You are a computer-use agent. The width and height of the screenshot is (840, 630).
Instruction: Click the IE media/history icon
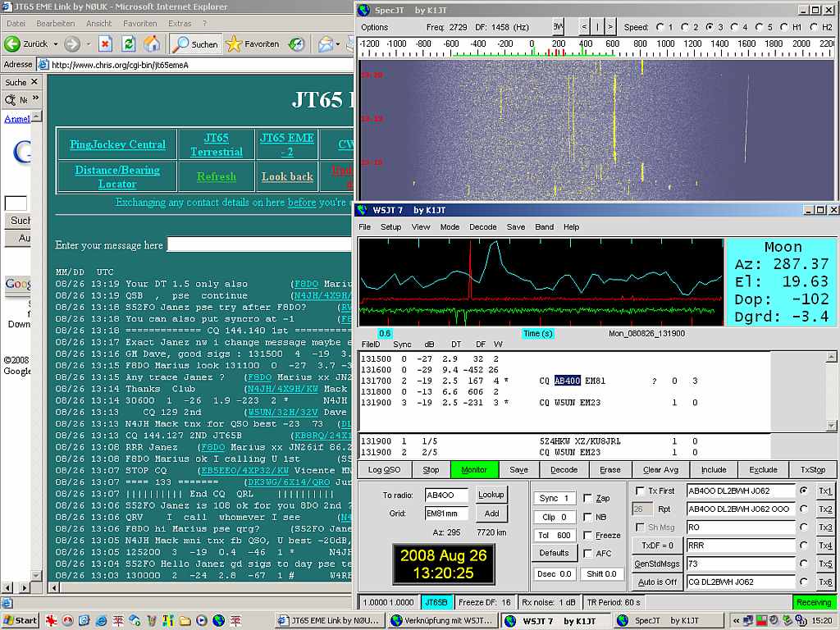point(296,44)
